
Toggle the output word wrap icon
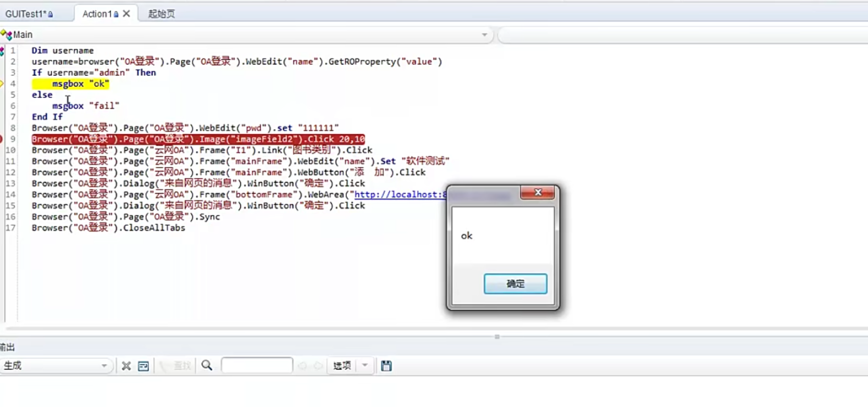click(x=143, y=366)
